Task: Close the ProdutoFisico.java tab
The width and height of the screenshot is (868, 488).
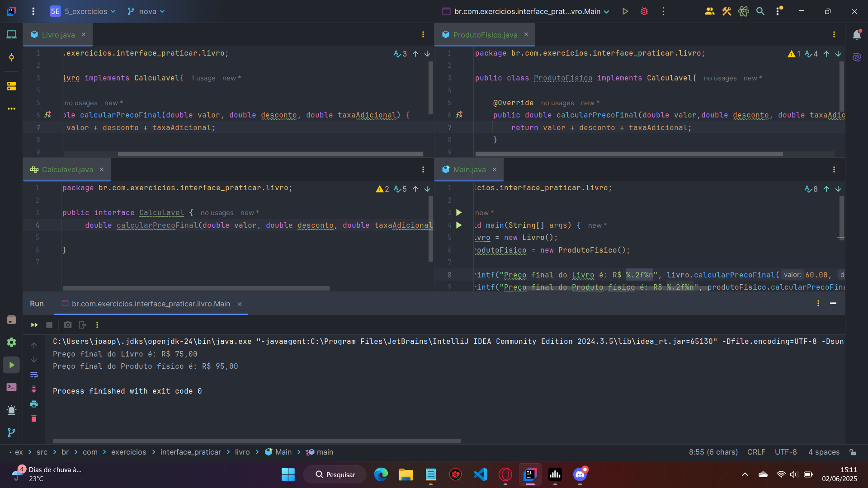Action: click(526, 35)
